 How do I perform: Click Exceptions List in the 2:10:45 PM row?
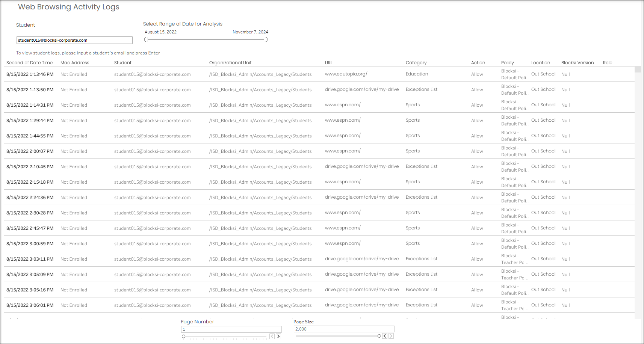pos(421,166)
